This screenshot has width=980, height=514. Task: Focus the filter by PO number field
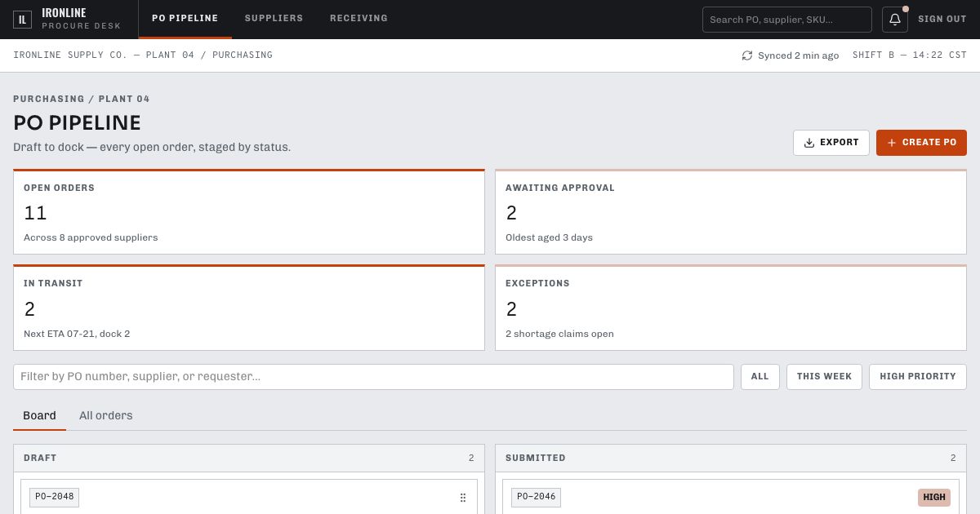[373, 377]
